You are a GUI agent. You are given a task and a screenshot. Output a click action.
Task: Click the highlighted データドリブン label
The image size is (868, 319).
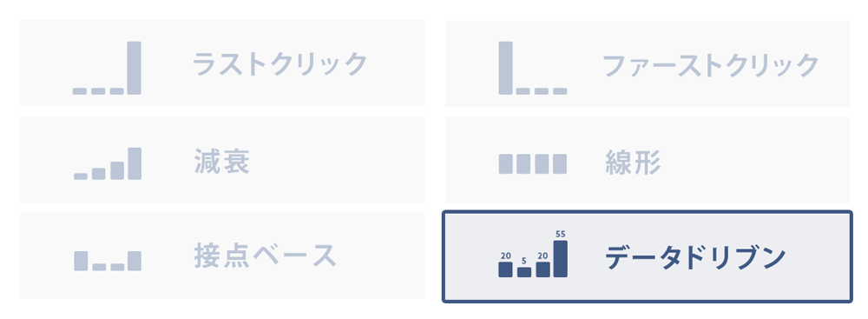coord(695,258)
